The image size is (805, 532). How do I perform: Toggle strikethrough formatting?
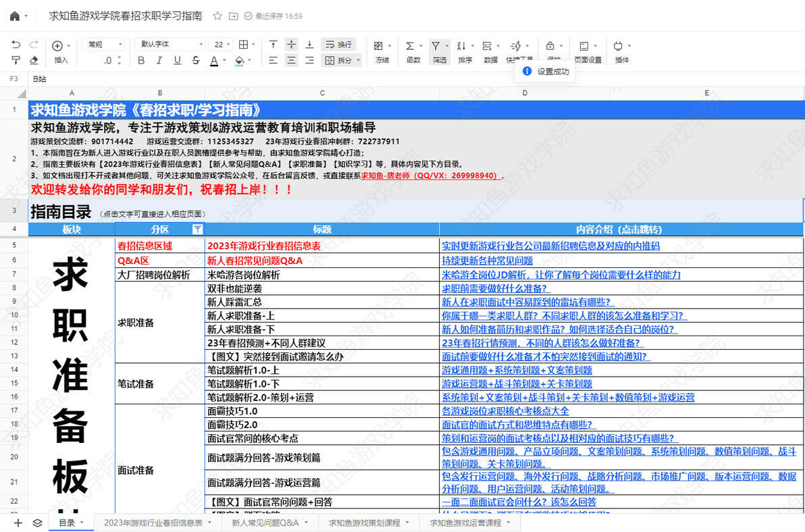coord(196,61)
